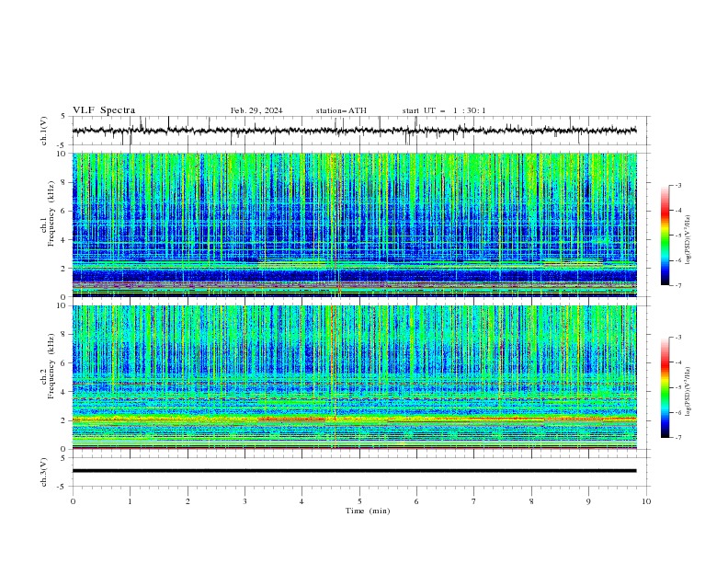Click the time axis tick label '8'

tap(531, 501)
